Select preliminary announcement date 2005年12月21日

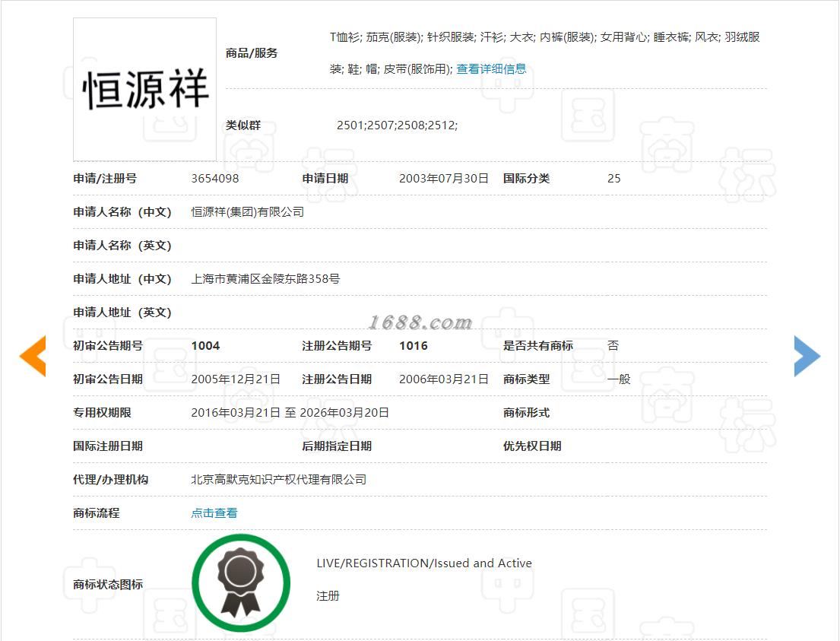coord(236,379)
